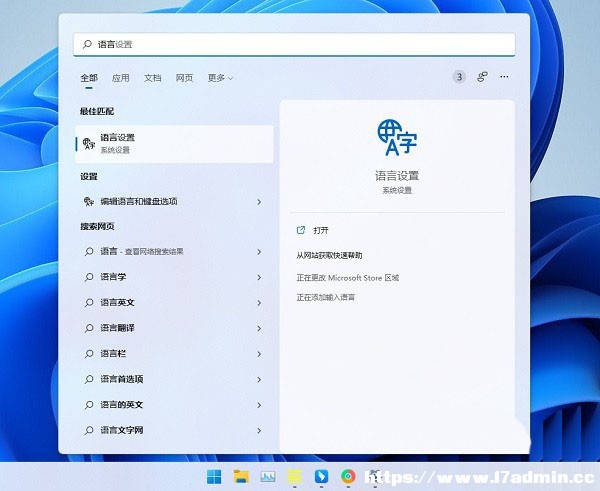
Task: Open the sticky notes taskbar icon
Action: point(295,476)
